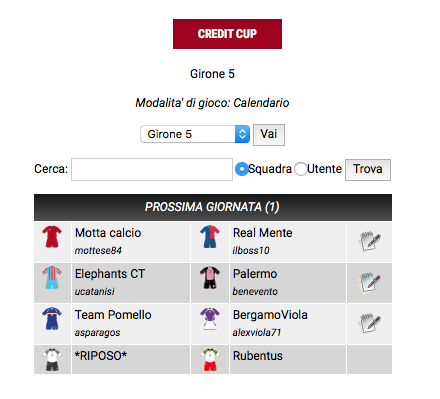The image size is (440, 399).
Task: Focus the Cerca search input field
Action: [152, 169]
